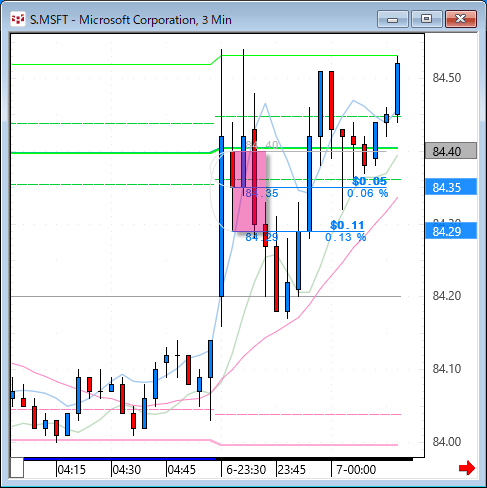Click the $0.11 difference label
The width and height of the screenshot is (487, 488).
pos(347,225)
